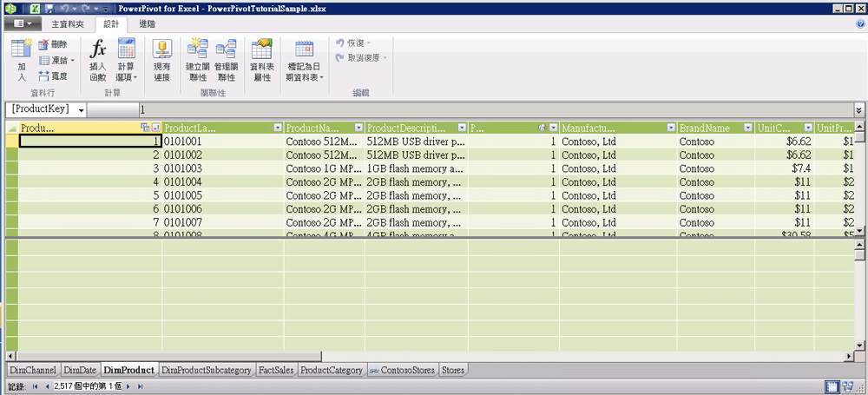Click the 寬度 column width button
Image resolution: width=868 pixels, height=395 pixels.
53,76
